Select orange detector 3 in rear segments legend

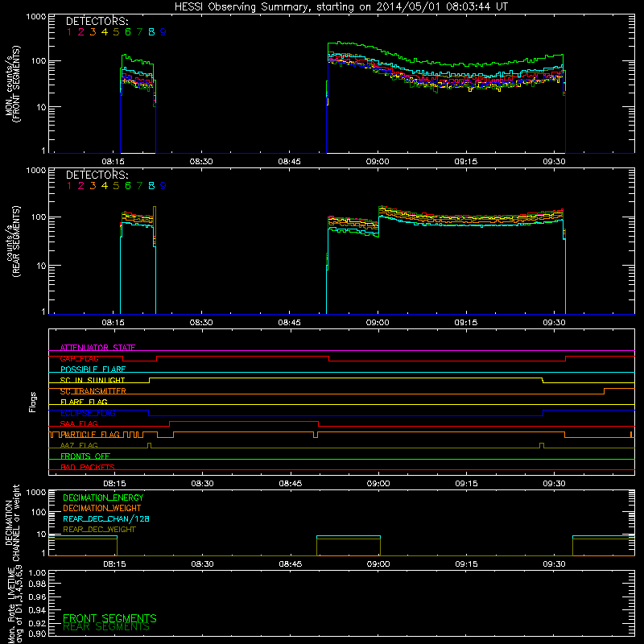(93, 186)
